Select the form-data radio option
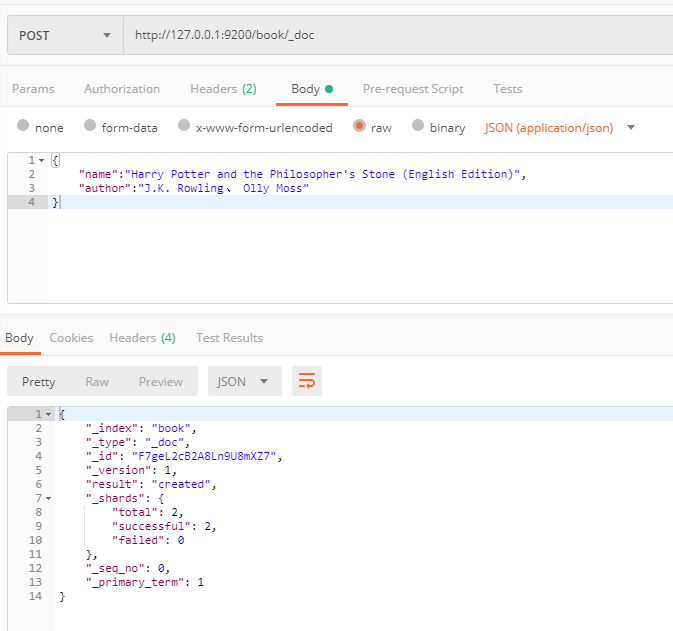 point(90,125)
